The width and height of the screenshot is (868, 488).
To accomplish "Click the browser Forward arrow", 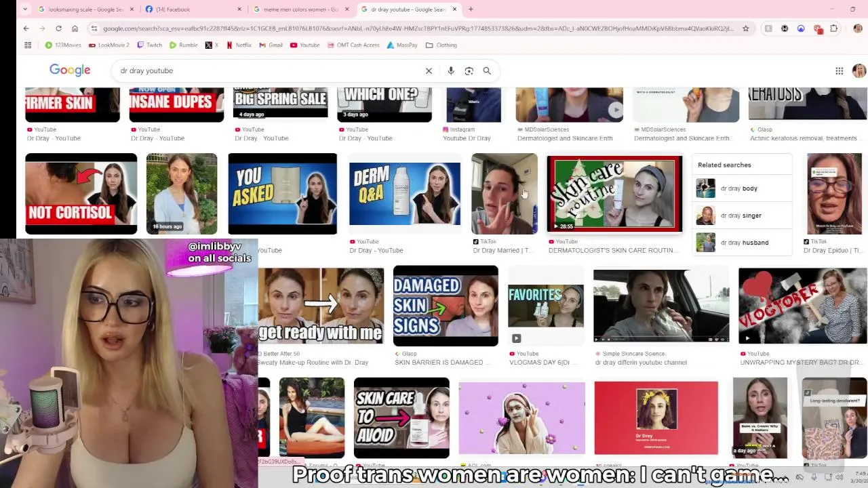I will 42,28.
